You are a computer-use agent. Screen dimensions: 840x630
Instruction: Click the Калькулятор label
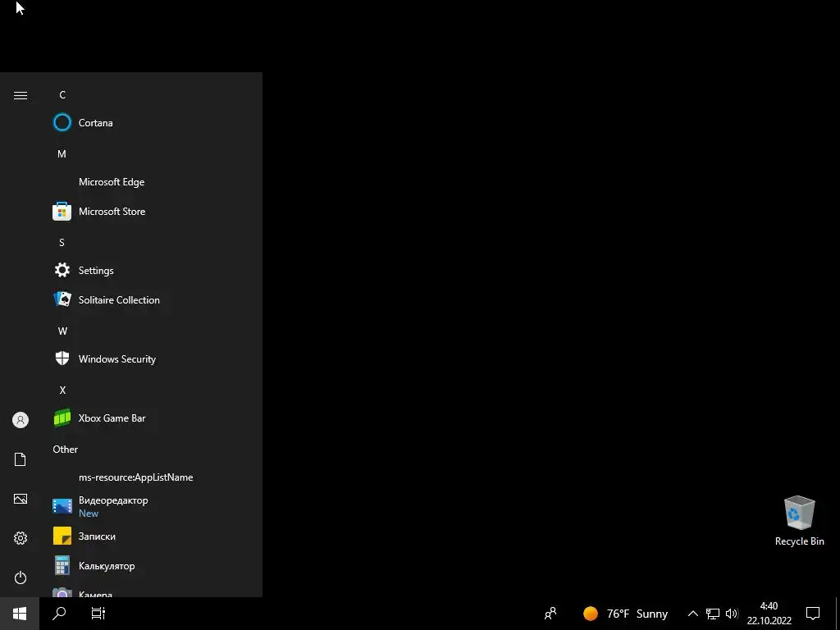107,566
